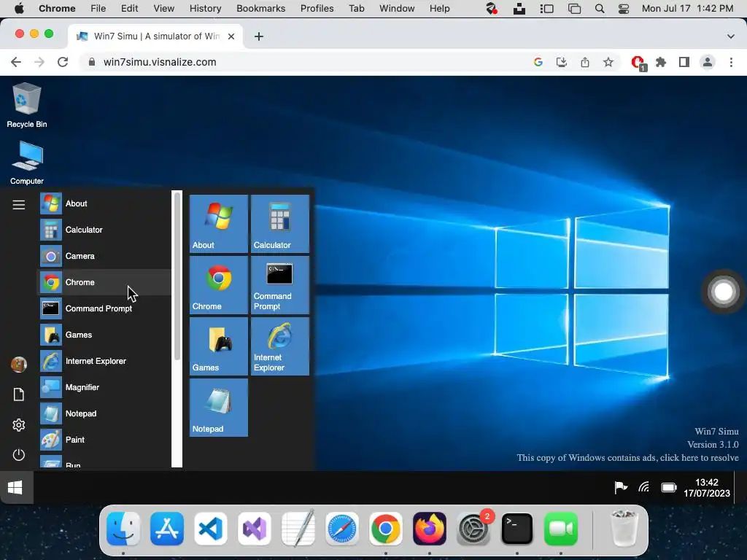
Task: Click the browser Forward arrow
Action: 39,62
